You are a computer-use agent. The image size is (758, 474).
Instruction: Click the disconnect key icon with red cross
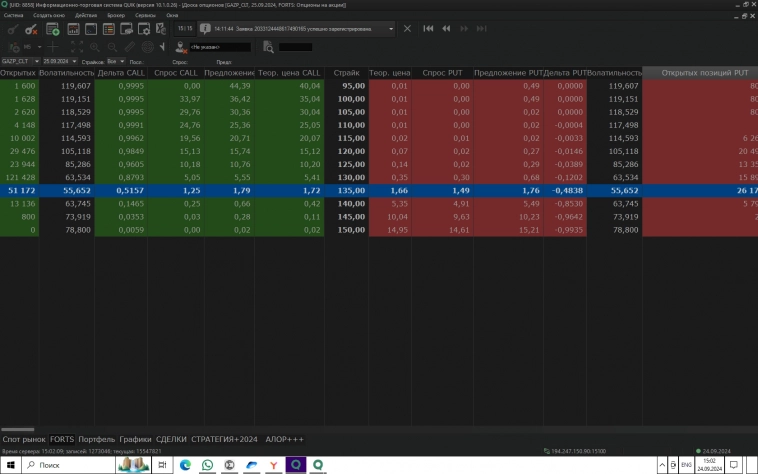click(x=33, y=29)
